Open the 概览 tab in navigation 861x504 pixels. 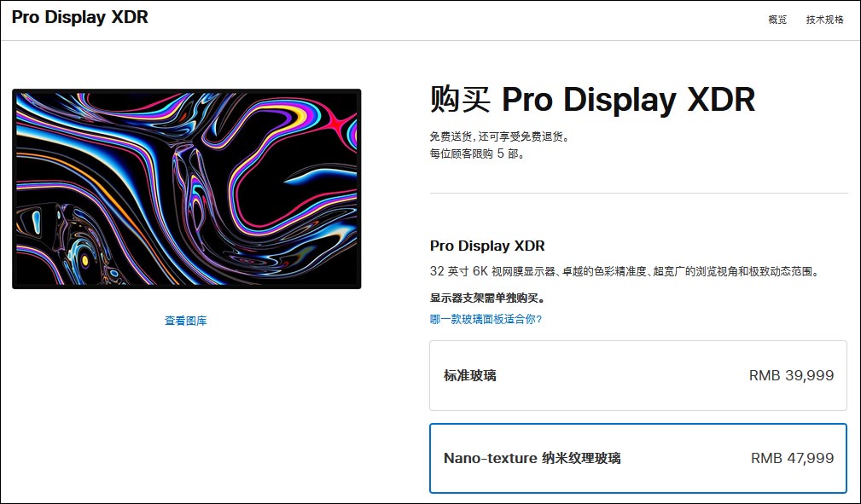coord(777,20)
